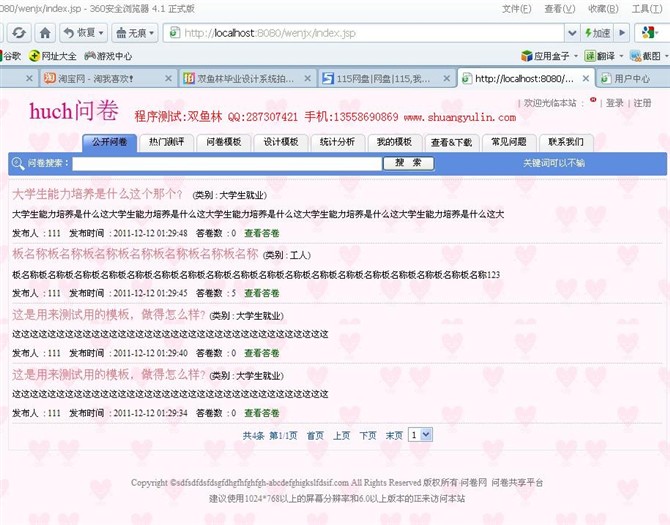Expand the address bar history dropdown
This screenshot has width=670, height=525.
coord(572,33)
